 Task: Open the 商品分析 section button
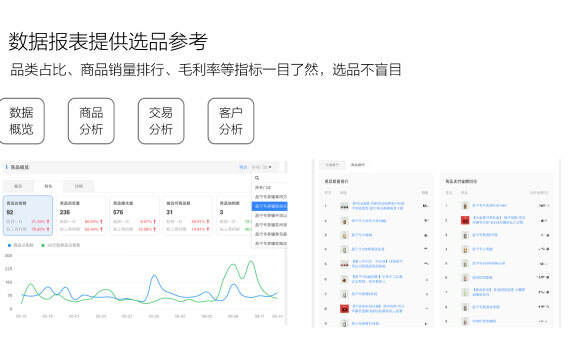pyautogui.click(x=91, y=121)
